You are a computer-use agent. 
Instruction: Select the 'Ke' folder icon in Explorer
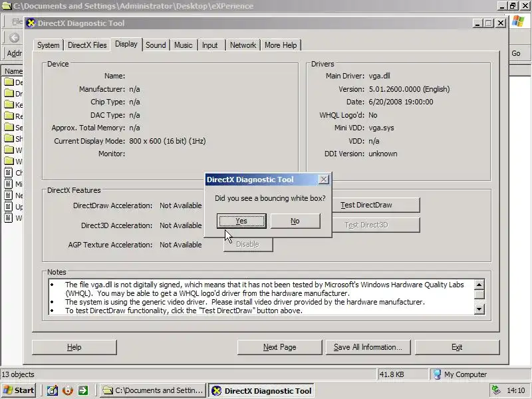point(9,104)
